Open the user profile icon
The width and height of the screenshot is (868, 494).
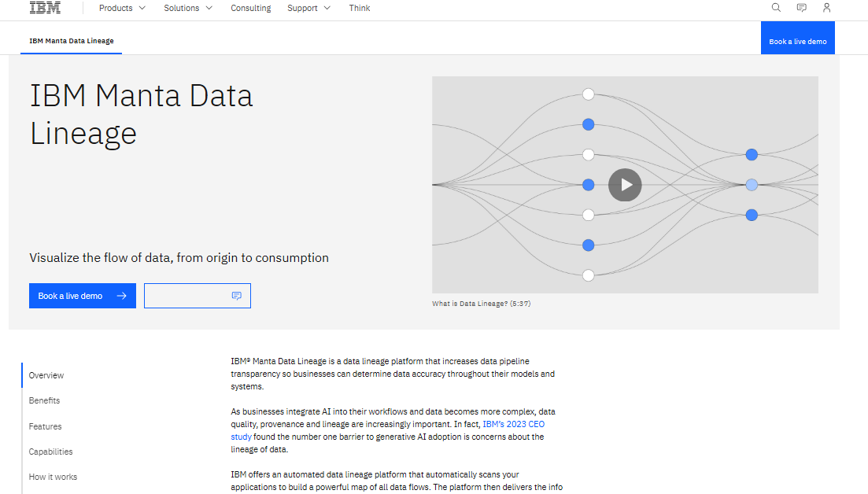pyautogui.click(x=826, y=8)
